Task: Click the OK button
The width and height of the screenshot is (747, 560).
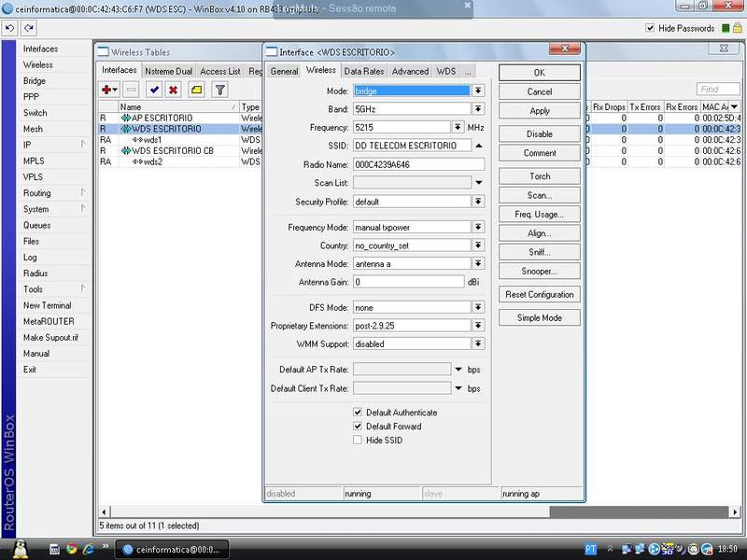Action: [540, 73]
